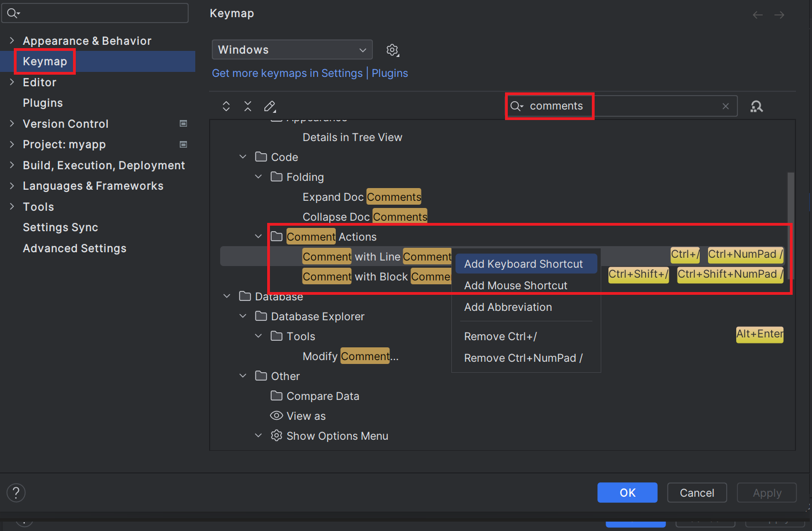This screenshot has height=531, width=812.
Task: Click the forward navigation arrow
Action: pyautogui.click(x=780, y=15)
